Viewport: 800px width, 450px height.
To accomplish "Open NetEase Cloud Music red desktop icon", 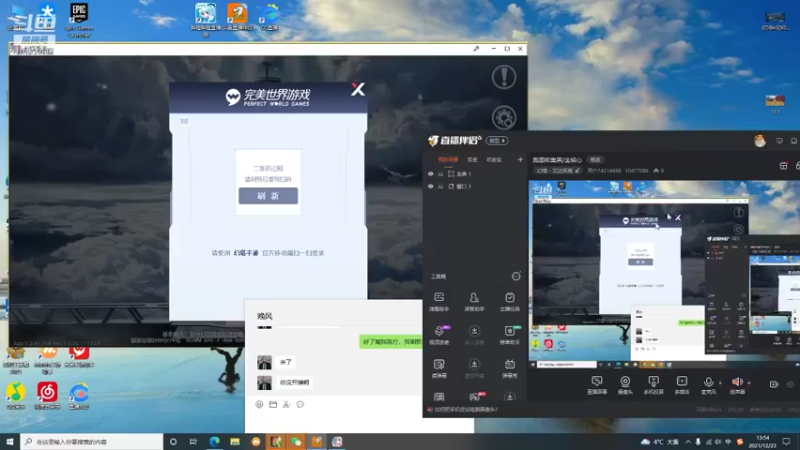I will (x=47, y=396).
